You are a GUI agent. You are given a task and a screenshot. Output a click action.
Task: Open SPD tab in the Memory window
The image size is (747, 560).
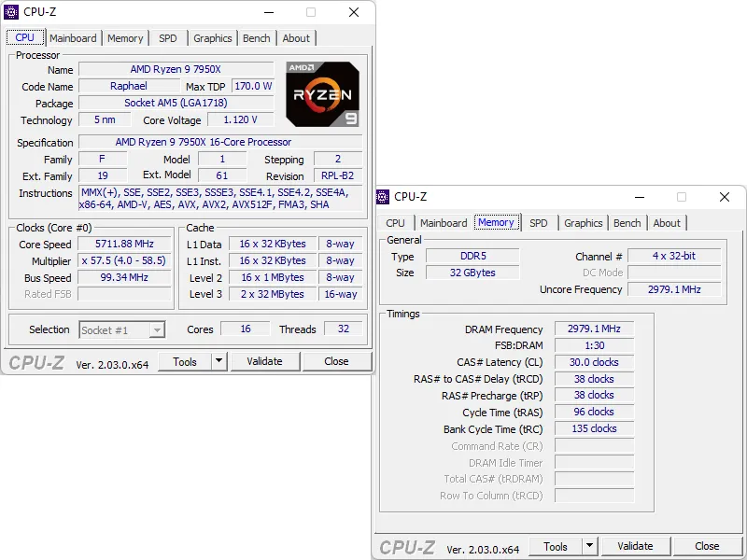click(539, 223)
